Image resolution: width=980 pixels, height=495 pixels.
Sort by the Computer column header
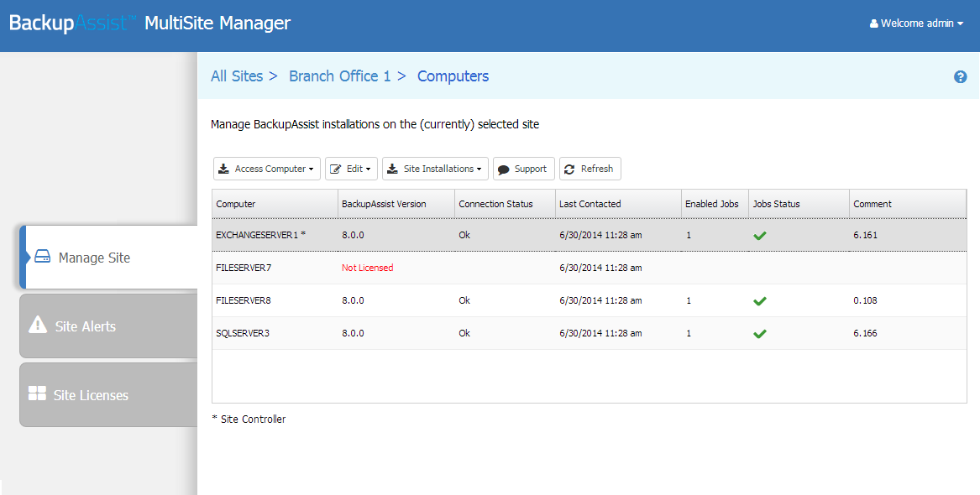tap(275, 204)
